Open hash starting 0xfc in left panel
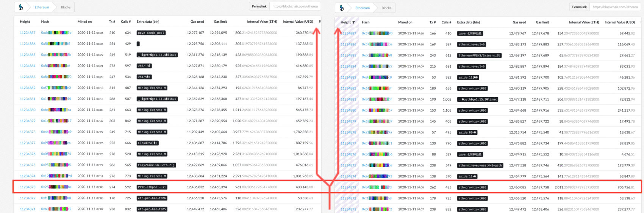Viewport: 644px width, 213px height. coord(56,66)
